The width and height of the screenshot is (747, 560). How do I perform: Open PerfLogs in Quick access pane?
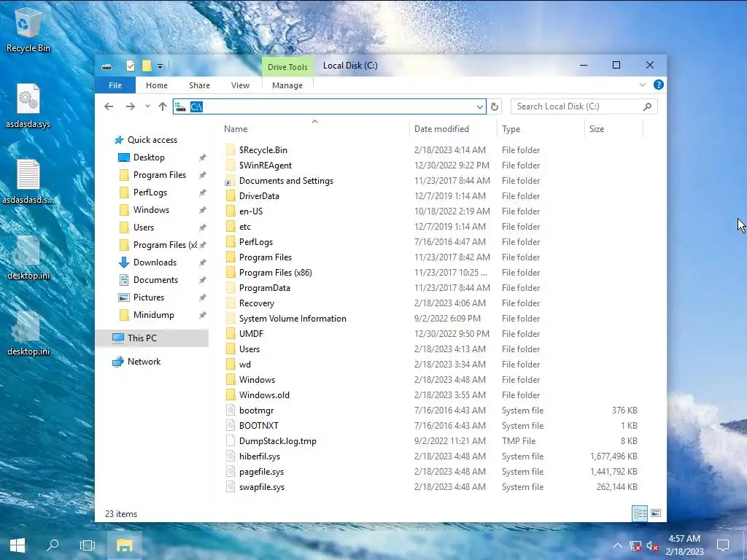150,192
